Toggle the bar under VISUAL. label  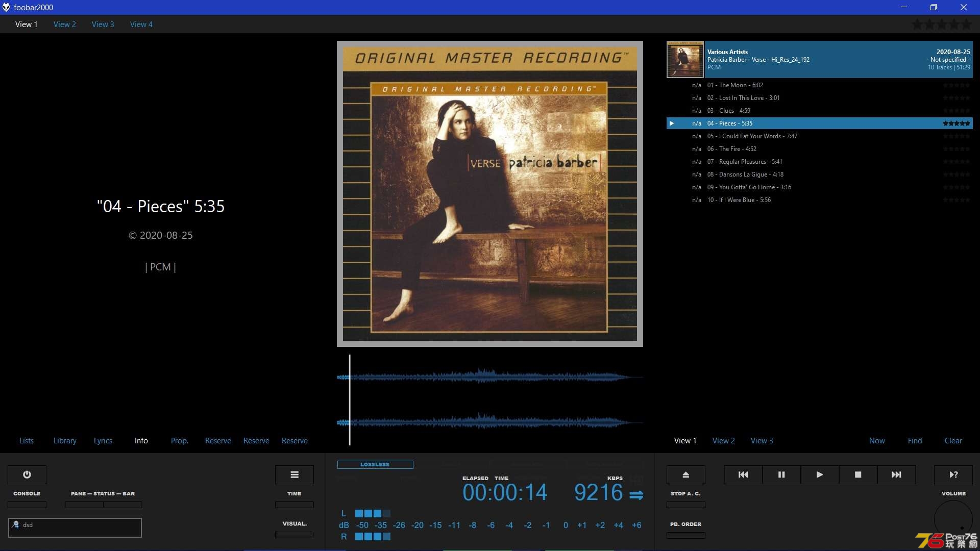click(295, 535)
